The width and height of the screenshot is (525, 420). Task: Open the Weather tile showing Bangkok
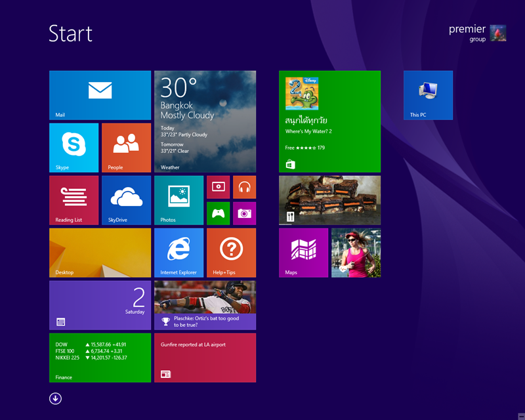click(x=205, y=121)
